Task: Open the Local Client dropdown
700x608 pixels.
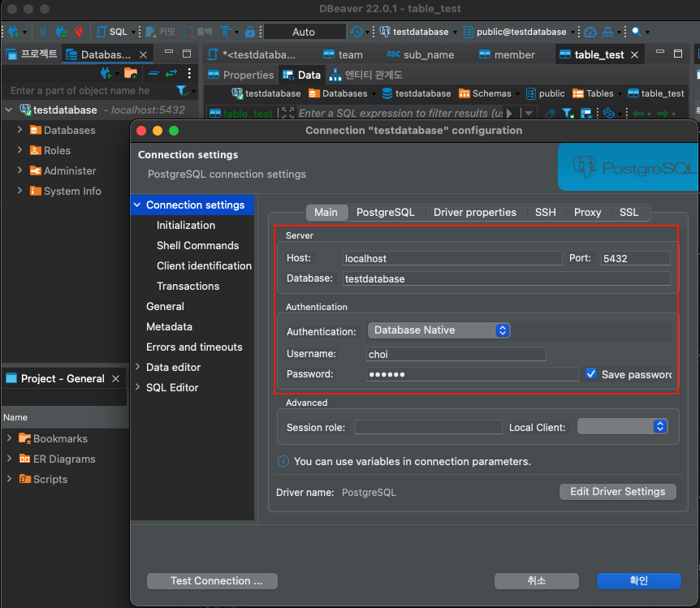Action: coord(622,426)
